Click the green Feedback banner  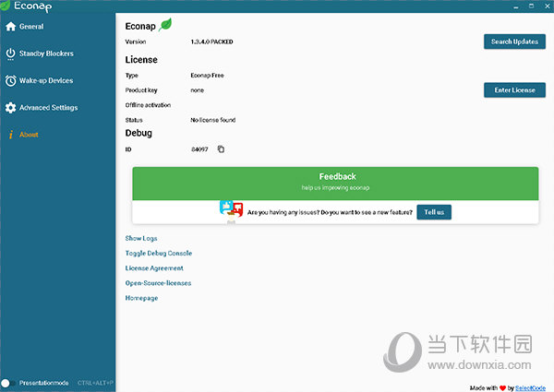point(335,184)
